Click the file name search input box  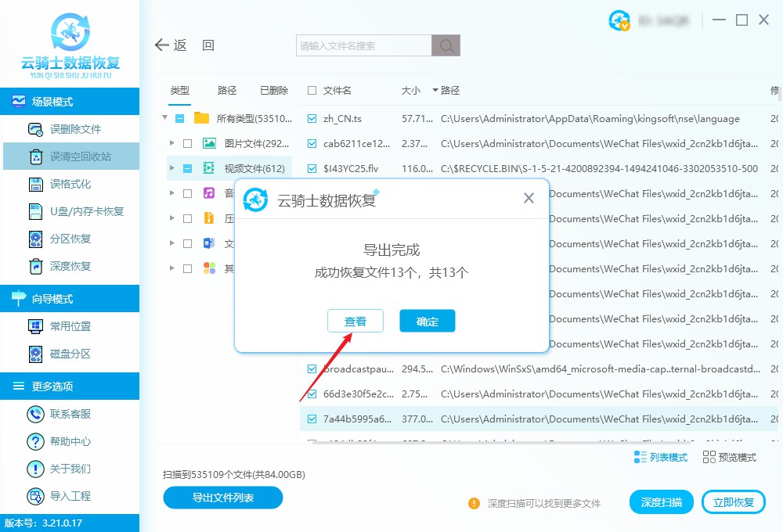(360, 45)
